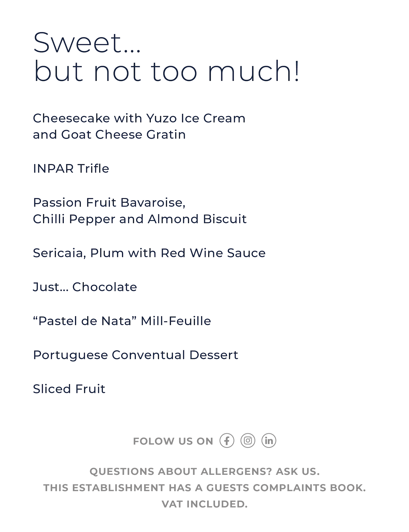Click the guests complaints book notice
The width and height of the screenshot is (409, 532).
204,488
